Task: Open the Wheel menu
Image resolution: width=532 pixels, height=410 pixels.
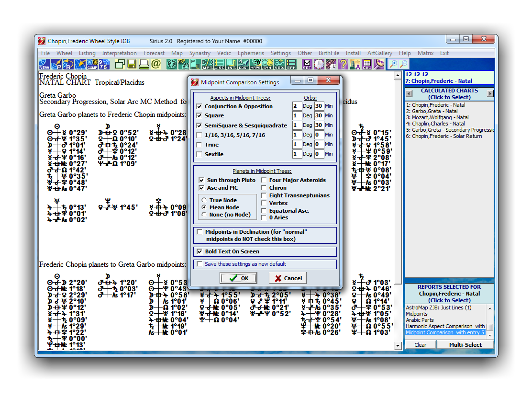Action: tap(64, 53)
